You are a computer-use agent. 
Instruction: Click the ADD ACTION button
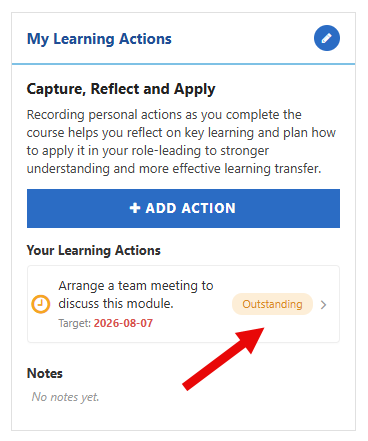point(183,208)
